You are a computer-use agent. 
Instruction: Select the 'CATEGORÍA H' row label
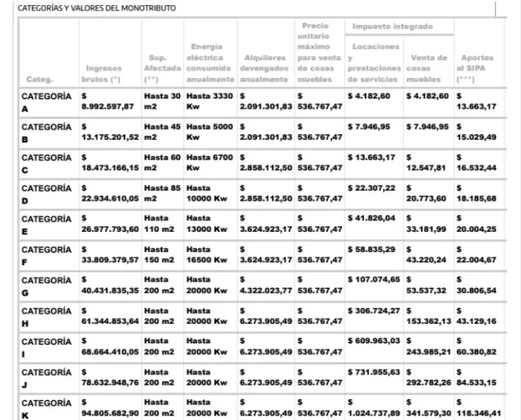46,317
